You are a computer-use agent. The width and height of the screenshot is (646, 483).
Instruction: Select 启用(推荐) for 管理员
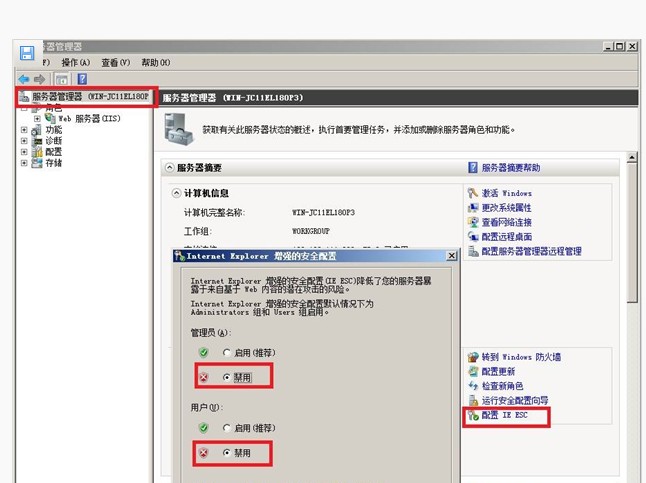(x=227, y=353)
